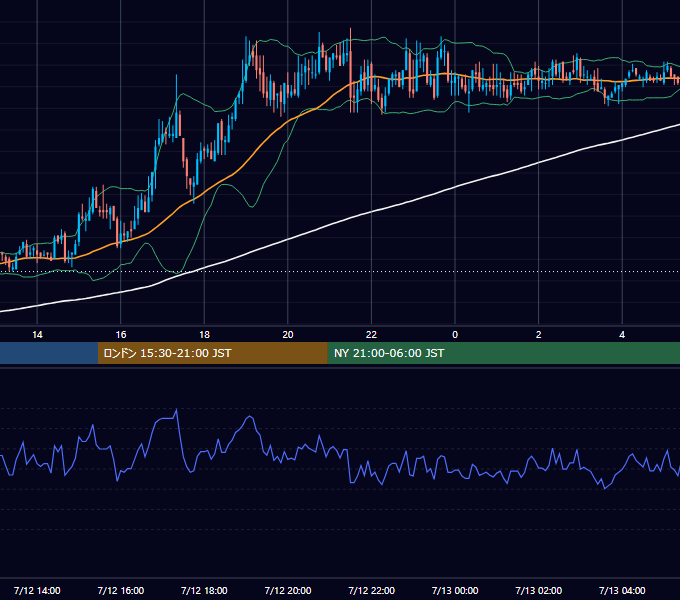Click the 7/12 14:00 date label
680x600 pixels.
click(37, 590)
